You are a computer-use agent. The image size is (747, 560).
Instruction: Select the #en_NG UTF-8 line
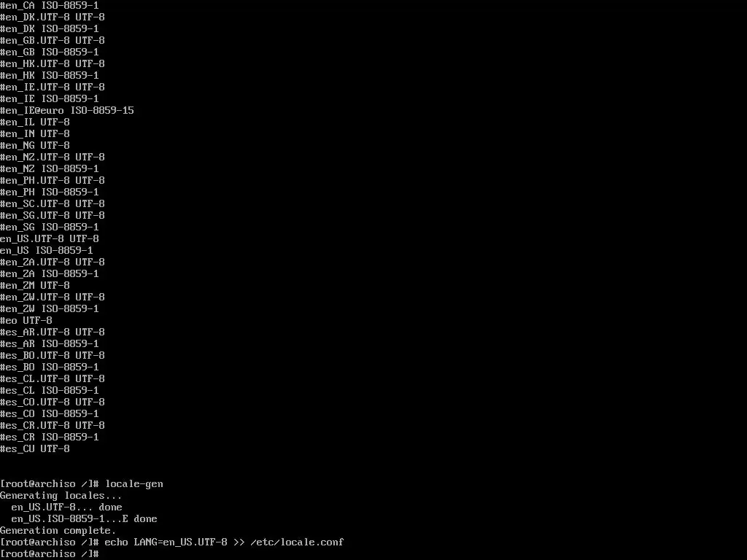(35, 145)
